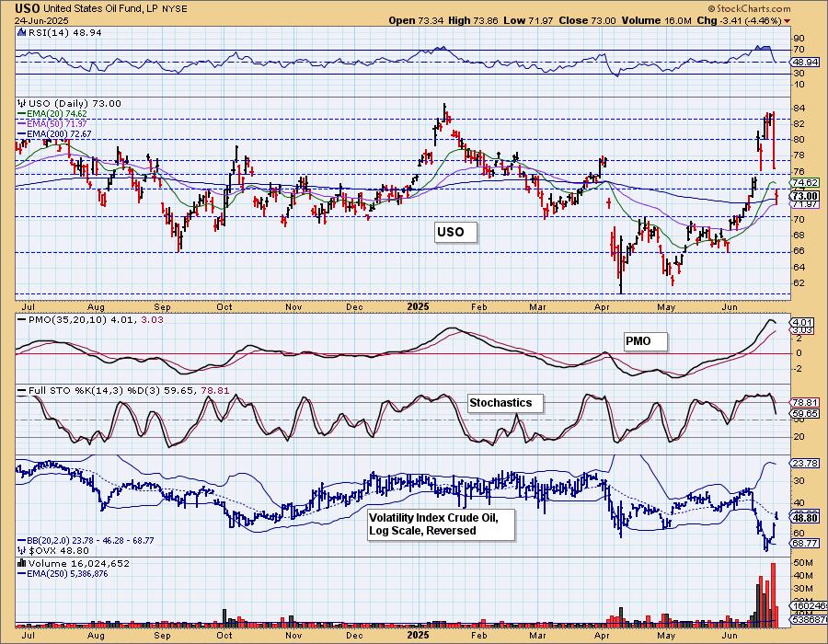The height and width of the screenshot is (644, 828).
Task: Click the 48.94 RSI axis value tag
Action: pos(805,62)
